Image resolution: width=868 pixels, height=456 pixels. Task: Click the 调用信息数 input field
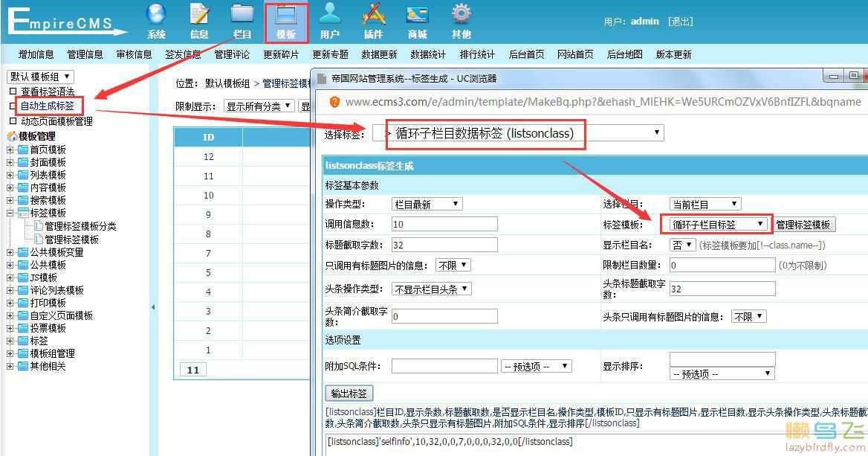coord(444,224)
